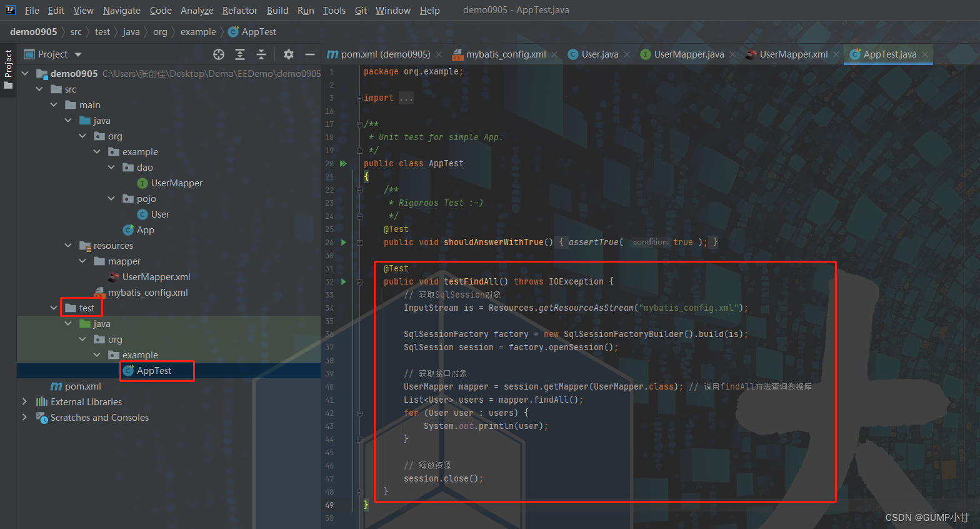Viewport: 980px width, 529px height.
Task: Expand Scratches and Consoles node
Action: [24, 417]
